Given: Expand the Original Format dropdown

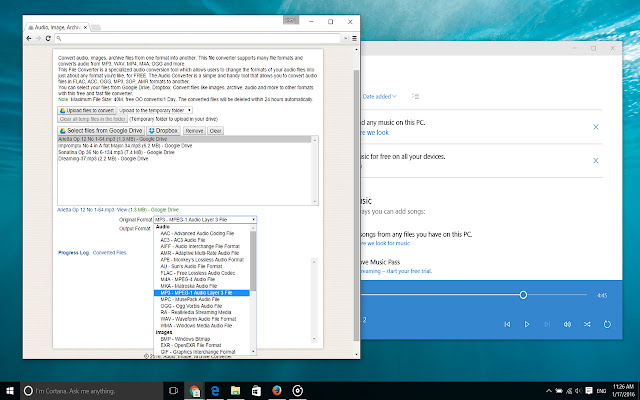Looking at the screenshot, I should click(205, 218).
